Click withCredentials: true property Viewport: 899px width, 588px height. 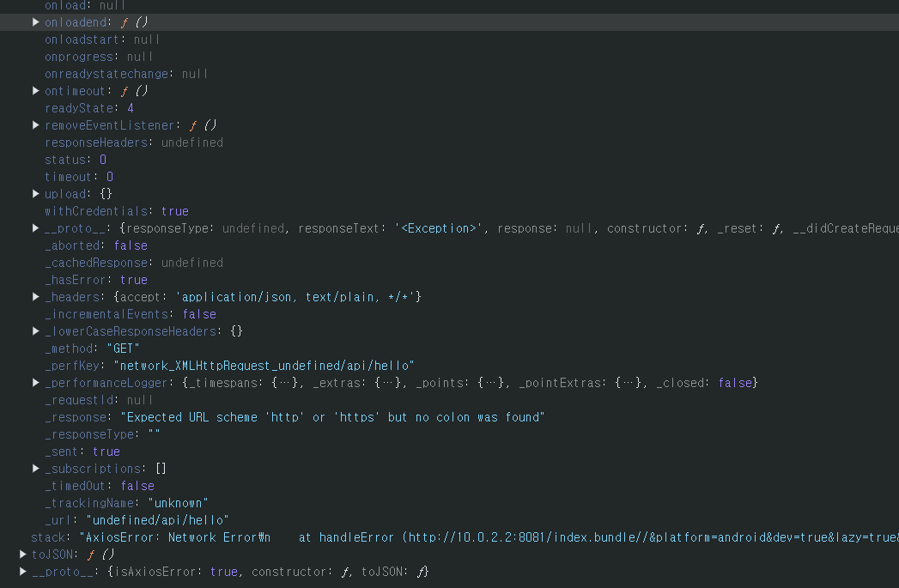coord(117,211)
